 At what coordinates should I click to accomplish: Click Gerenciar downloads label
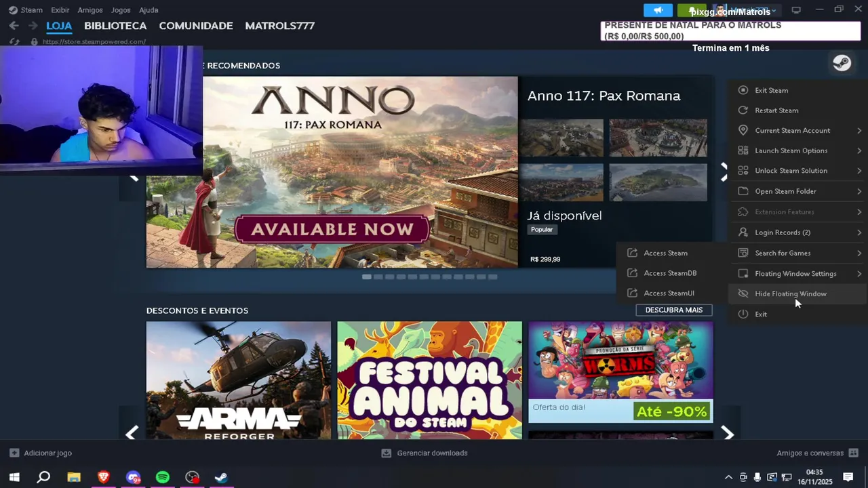pyautogui.click(x=432, y=453)
